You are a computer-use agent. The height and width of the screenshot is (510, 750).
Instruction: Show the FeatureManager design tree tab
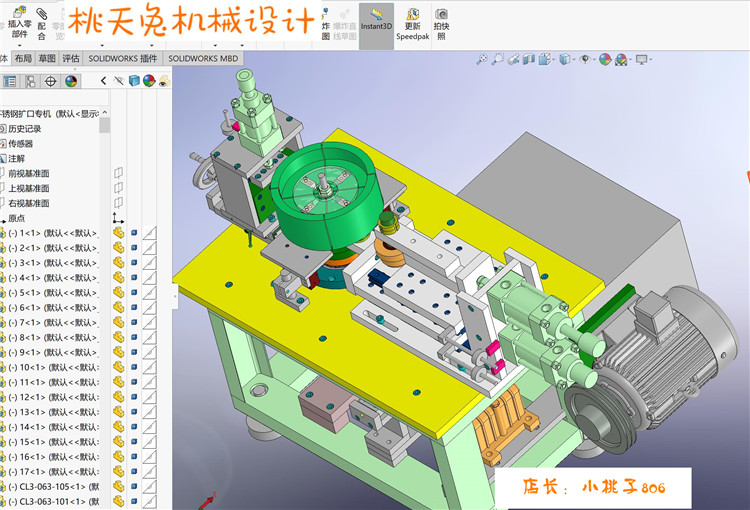click(10, 81)
